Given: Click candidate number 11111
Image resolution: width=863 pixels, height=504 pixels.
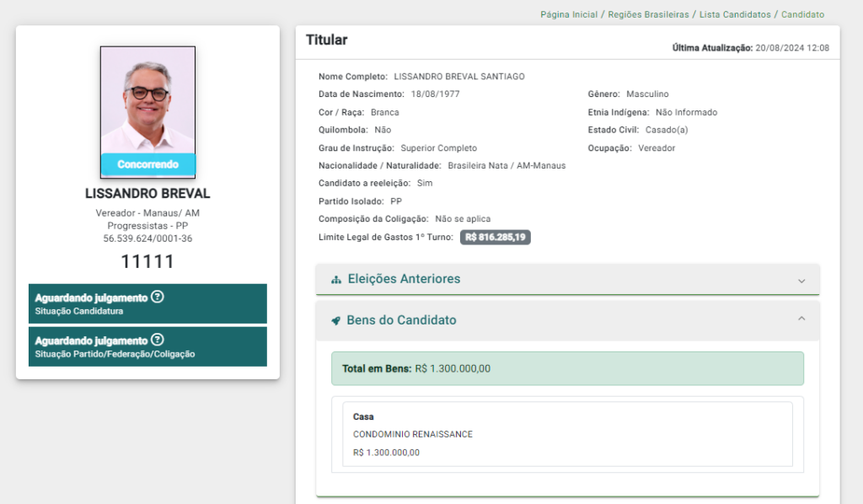Looking at the screenshot, I should click(x=147, y=261).
